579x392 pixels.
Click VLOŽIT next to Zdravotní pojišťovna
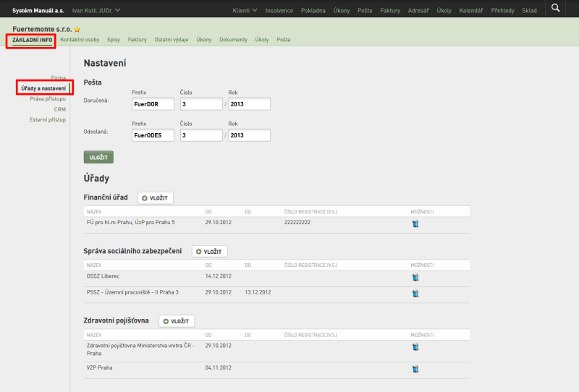point(177,322)
